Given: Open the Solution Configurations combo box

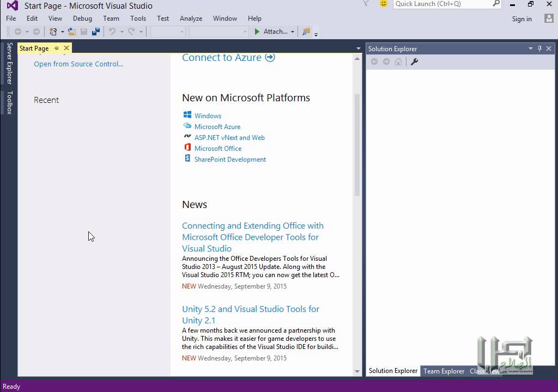Looking at the screenshot, I should coord(168,32).
